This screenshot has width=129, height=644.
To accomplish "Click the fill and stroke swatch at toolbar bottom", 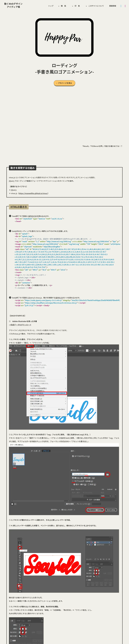I will [x=20, y=586].
